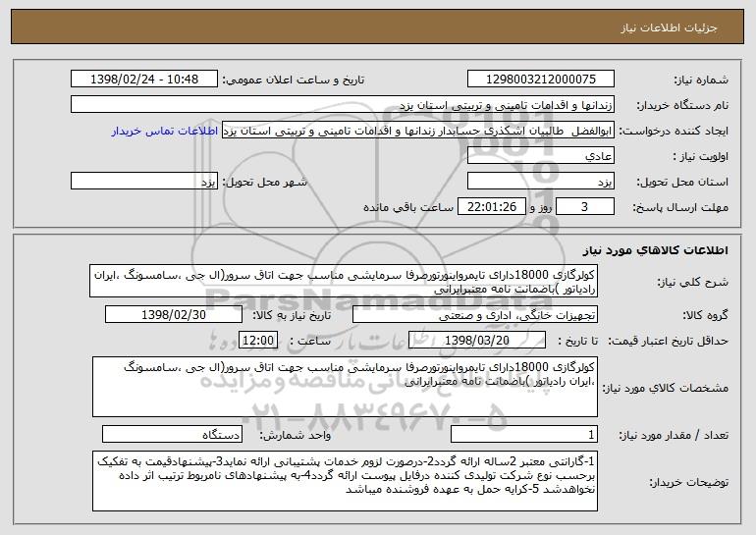Click the شرح کلی نیاز label
This screenshot has height=535, width=756.
(693, 283)
